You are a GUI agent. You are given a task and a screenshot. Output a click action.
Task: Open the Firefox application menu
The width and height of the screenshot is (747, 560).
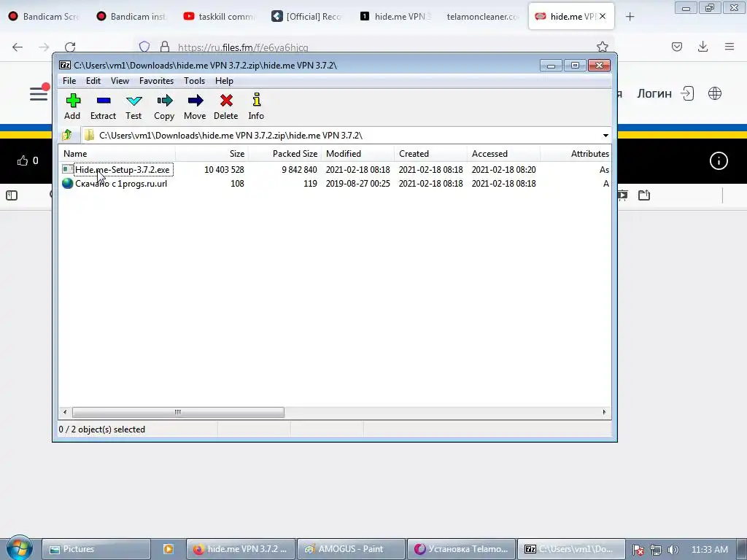click(x=729, y=47)
